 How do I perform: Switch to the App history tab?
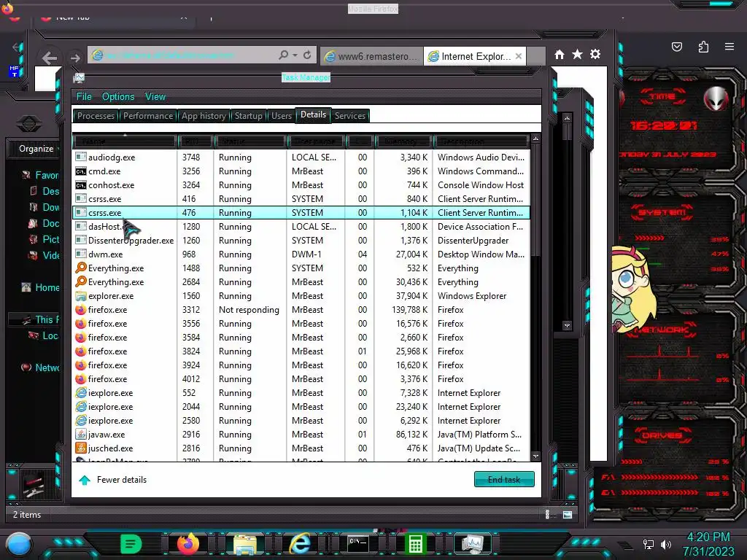tap(204, 116)
